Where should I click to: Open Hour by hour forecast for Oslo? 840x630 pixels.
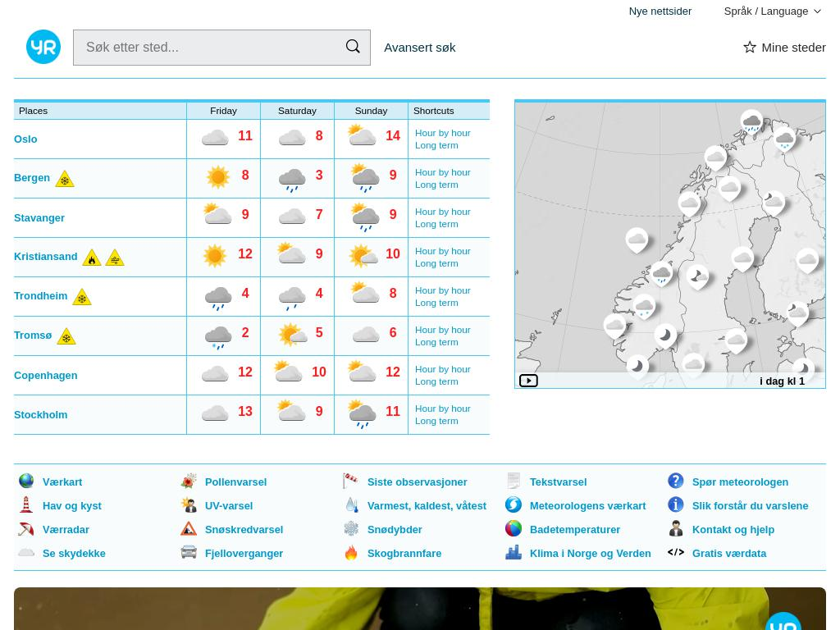442,133
